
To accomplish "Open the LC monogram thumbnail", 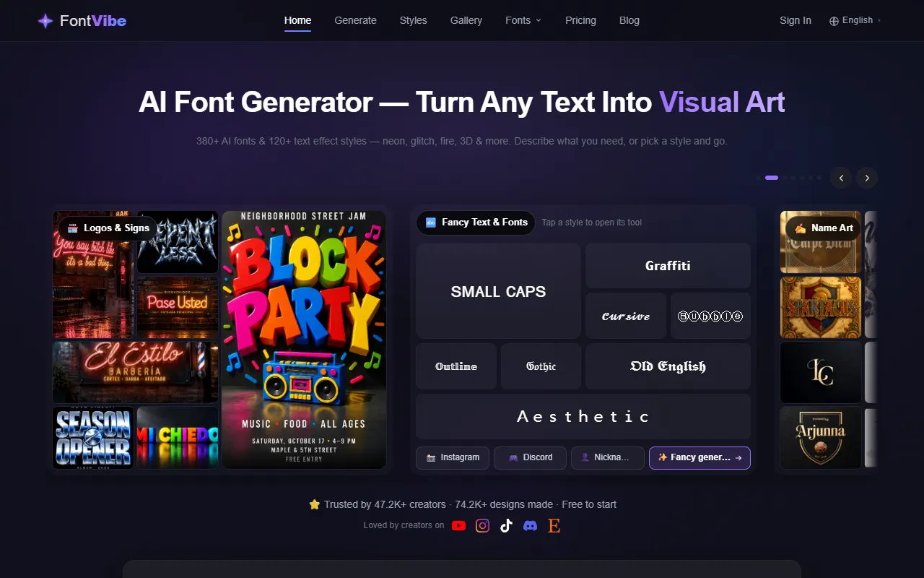I will [821, 372].
